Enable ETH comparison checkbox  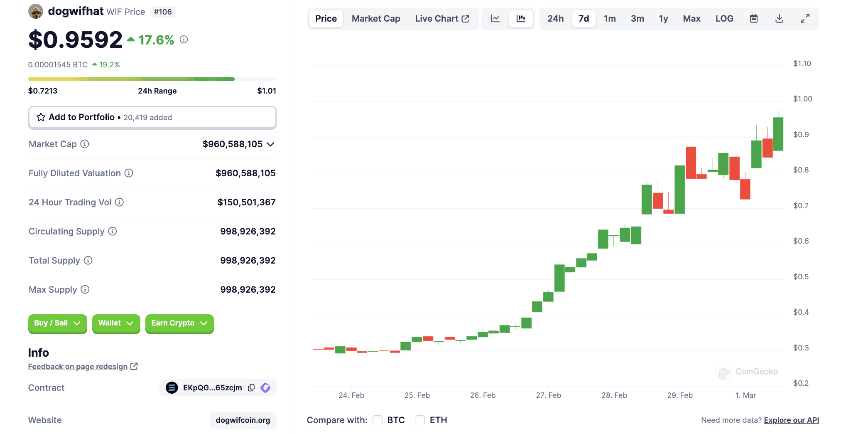[420, 420]
